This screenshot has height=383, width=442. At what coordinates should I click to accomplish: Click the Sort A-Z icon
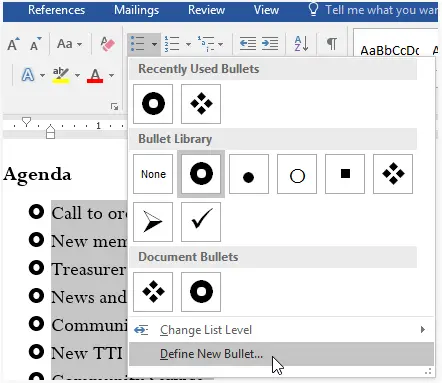(301, 44)
